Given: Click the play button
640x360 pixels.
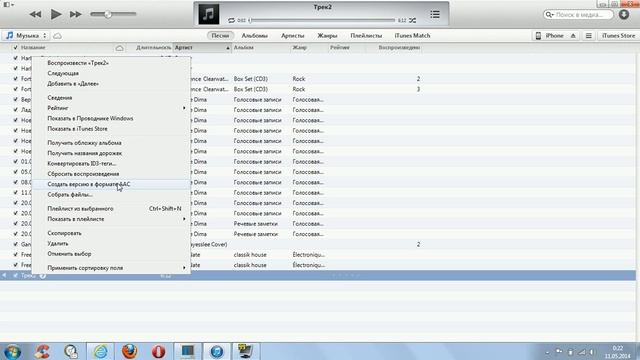Looking at the screenshot, I should click(56, 14).
